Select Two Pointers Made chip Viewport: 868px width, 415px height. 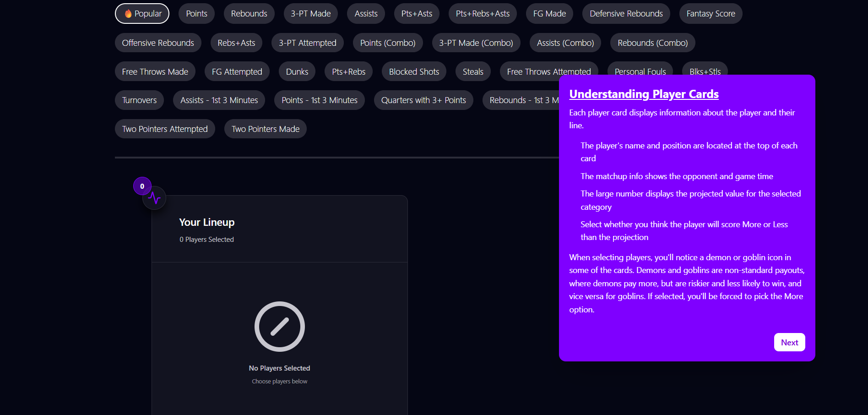click(x=266, y=129)
